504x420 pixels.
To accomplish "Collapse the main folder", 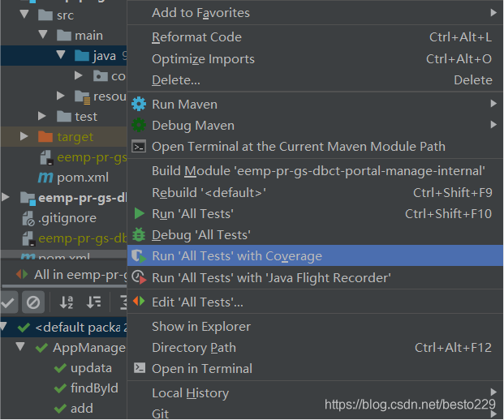I will pos(43,34).
